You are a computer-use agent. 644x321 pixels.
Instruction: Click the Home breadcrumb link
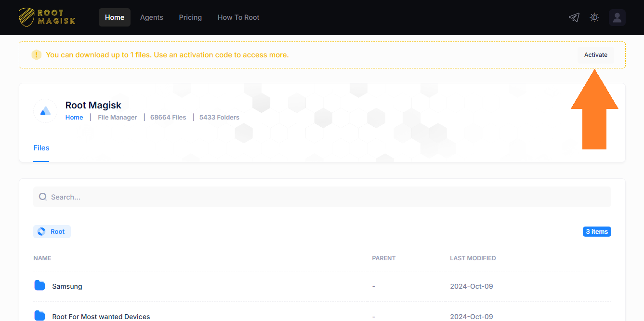coord(74,117)
